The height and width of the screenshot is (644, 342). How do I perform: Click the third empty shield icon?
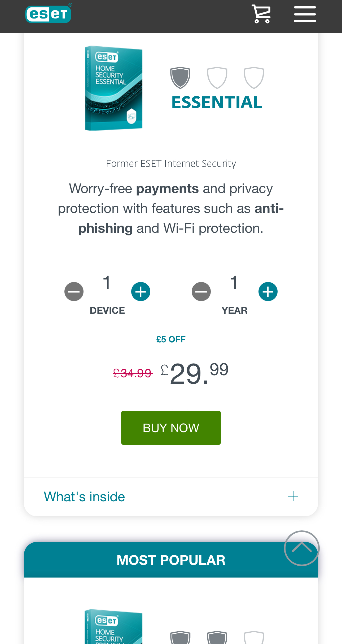click(254, 78)
